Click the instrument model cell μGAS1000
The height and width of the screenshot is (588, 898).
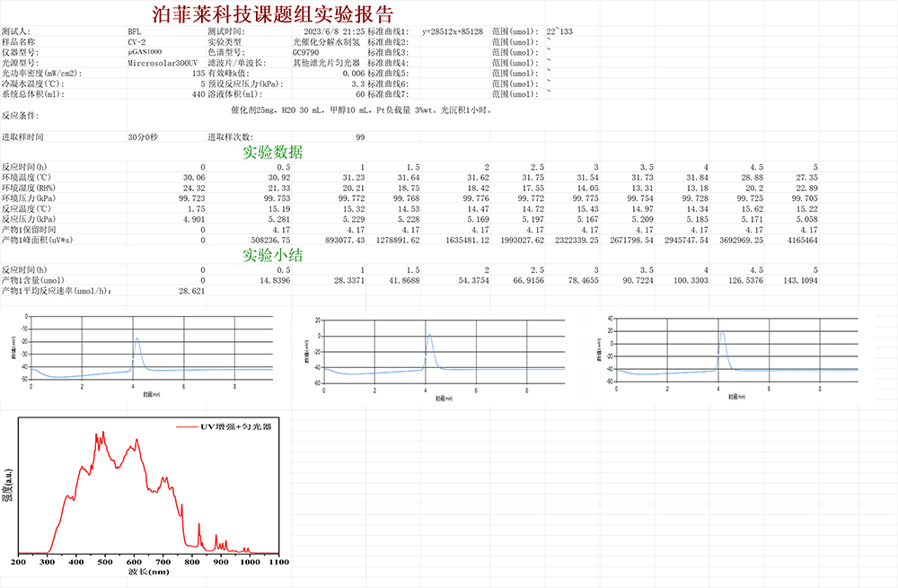click(145, 52)
